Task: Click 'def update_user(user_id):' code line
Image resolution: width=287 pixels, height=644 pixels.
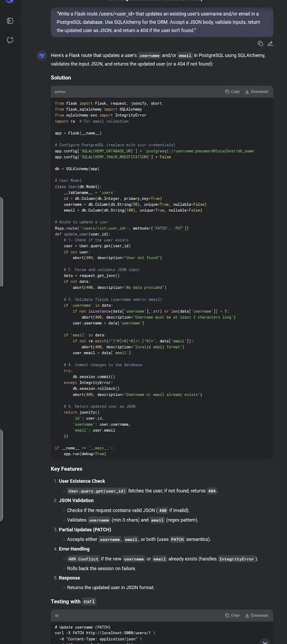Action: coord(83,234)
